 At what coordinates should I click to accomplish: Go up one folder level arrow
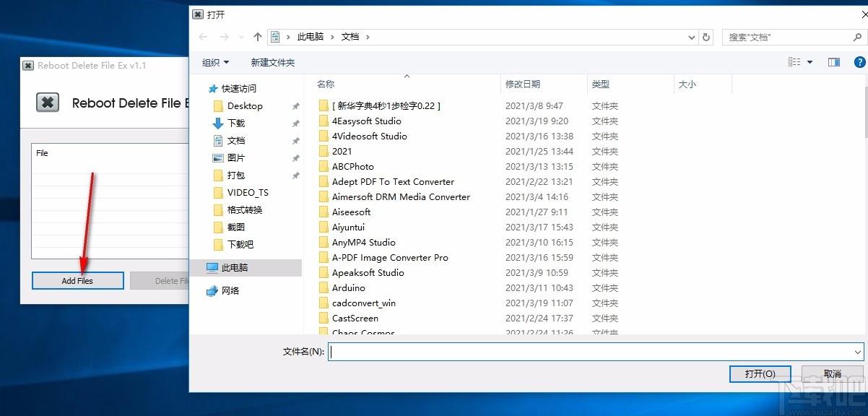coord(258,37)
